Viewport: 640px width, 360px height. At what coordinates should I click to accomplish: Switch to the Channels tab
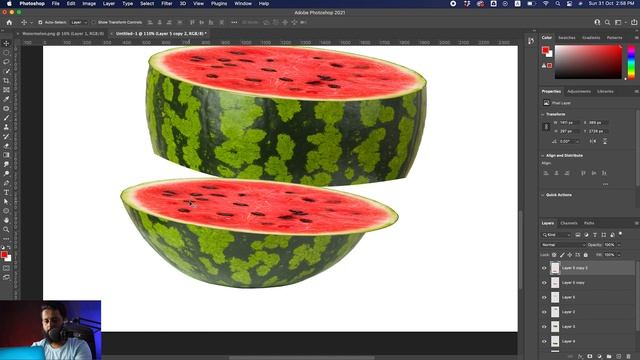pos(569,223)
